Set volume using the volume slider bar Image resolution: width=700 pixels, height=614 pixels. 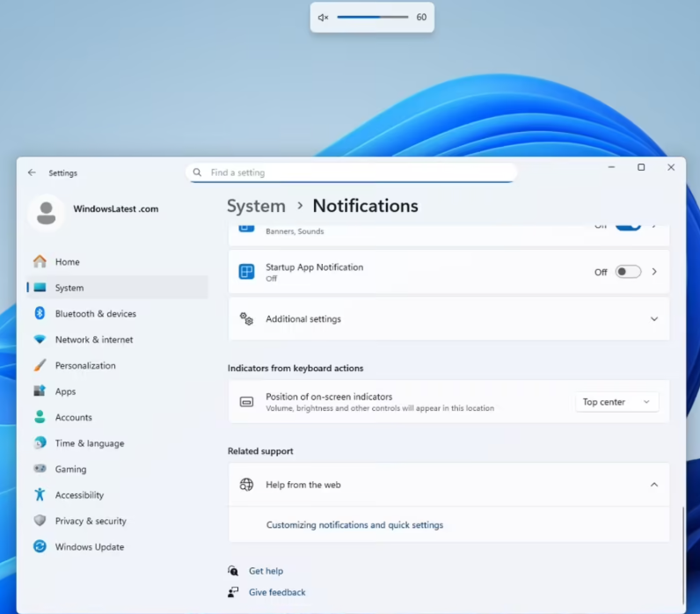click(372, 18)
